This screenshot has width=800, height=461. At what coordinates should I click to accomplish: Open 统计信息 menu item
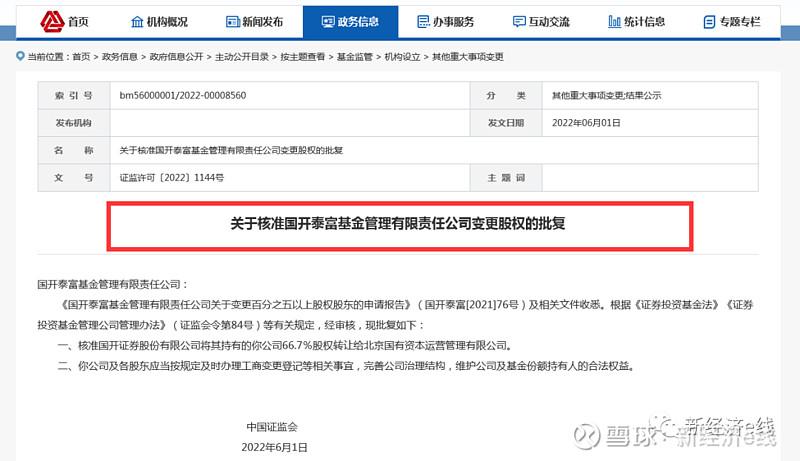pos(644,21)
